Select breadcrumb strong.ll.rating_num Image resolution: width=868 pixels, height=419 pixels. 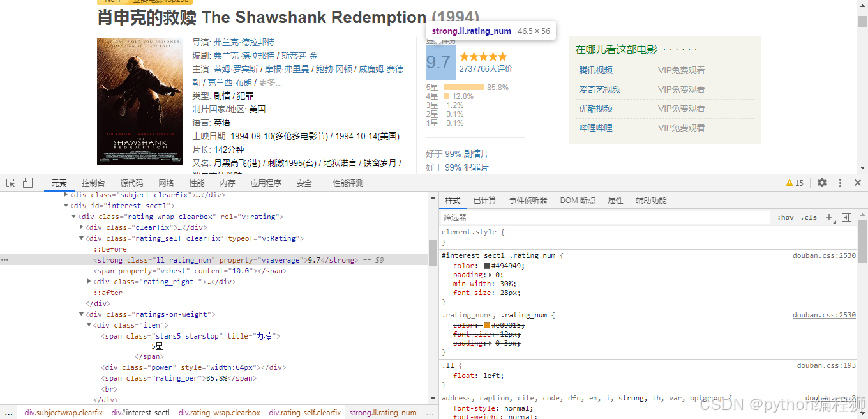pyautogui.click(x=383, y=413)
